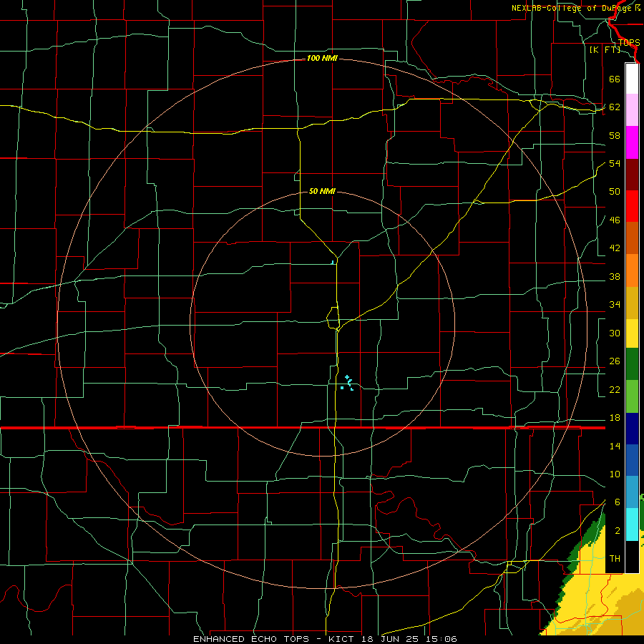
Task: Click the yellow 30 kft legend block
Action: 632,333
